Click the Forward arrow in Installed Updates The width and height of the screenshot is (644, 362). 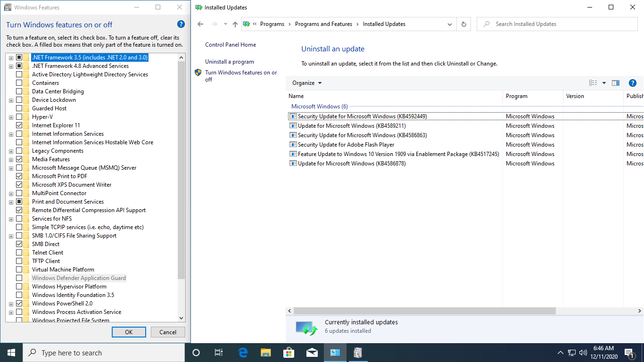215,24
